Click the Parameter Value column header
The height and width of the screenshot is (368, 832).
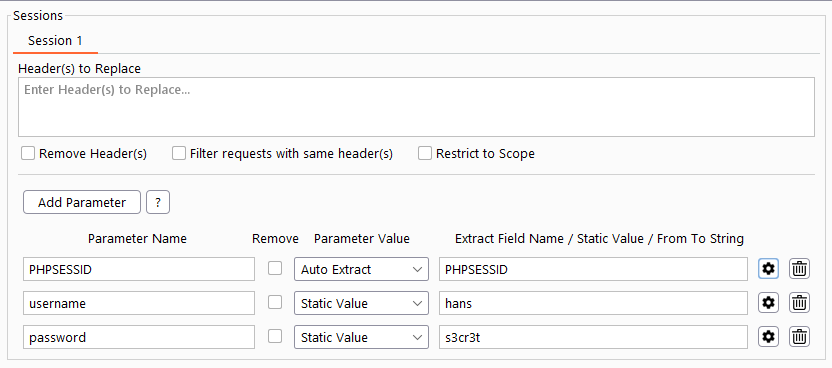click(362, 239)
